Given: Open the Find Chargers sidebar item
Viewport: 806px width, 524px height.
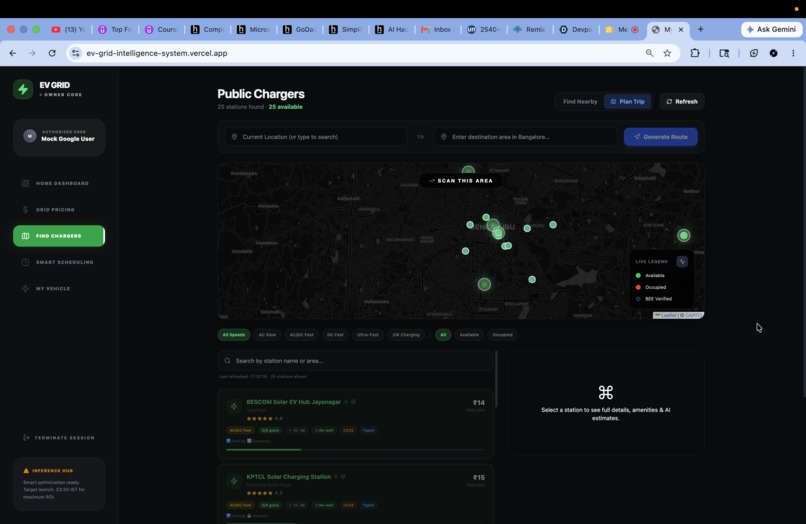Looking at the screenshot, I should pyautogui.click(x=59, y=236).
